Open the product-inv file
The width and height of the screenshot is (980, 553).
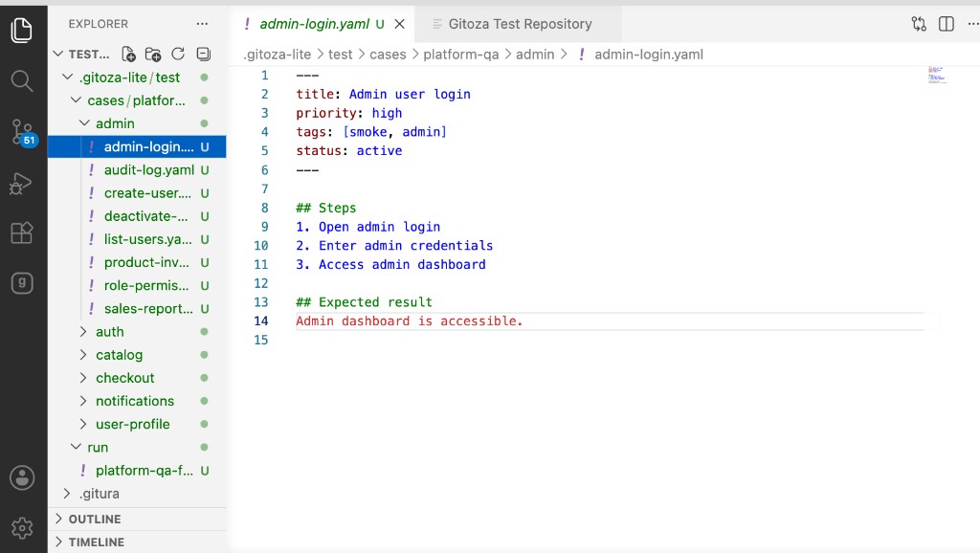tap(138, 262)
